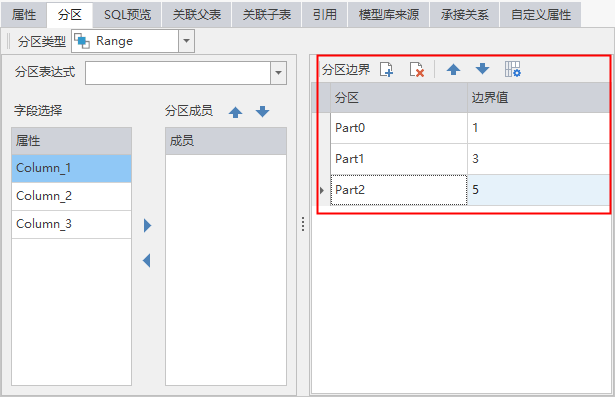Click the partition expression input field
Viewport: 615px width, 397px height.
point(178,73)
